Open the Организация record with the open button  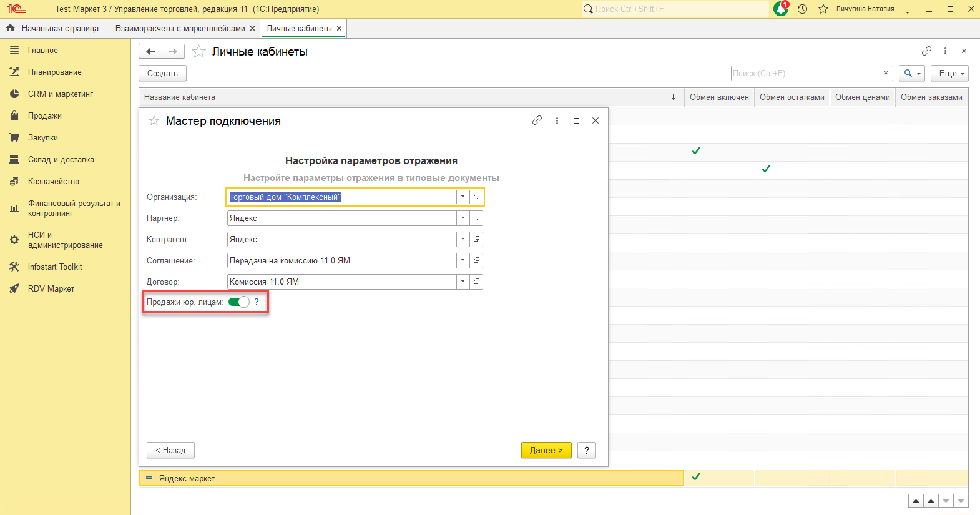476,197
